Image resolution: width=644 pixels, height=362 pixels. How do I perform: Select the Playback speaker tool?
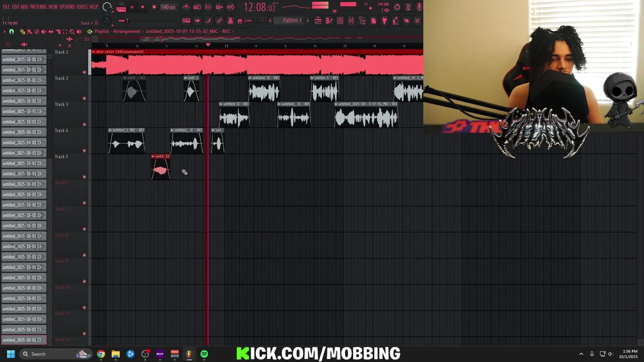click(79, 31)
